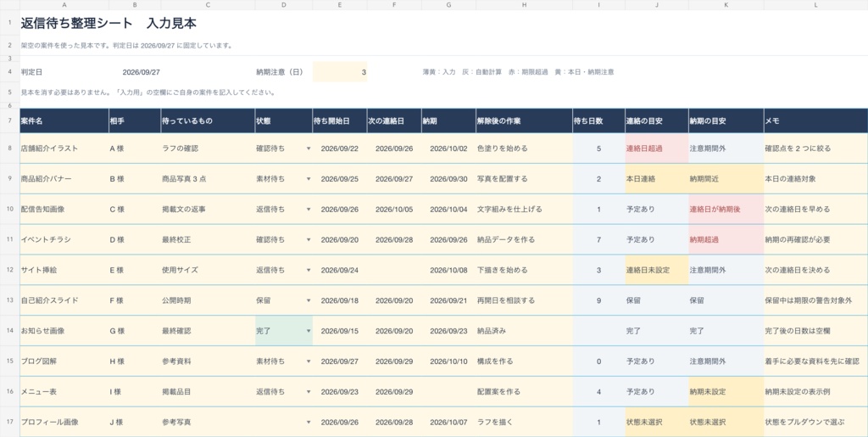The height and width of the screenshot is (437, 868).
Task: Select the empty 次の連絡日 cell for サイト挿絵
Action: pos(393,271)
